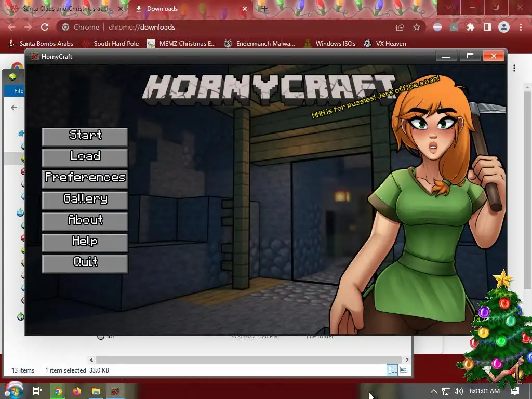Open VX Heaven bookmark
This screenshot has height=399, width=532.
pyautogui.click(x=385, y=44)
